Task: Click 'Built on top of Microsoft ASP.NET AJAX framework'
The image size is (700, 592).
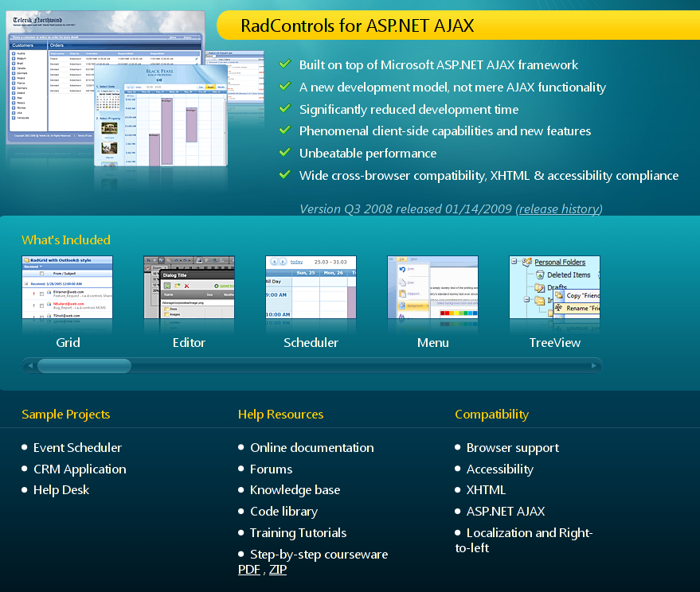Action: coord(439,64)
